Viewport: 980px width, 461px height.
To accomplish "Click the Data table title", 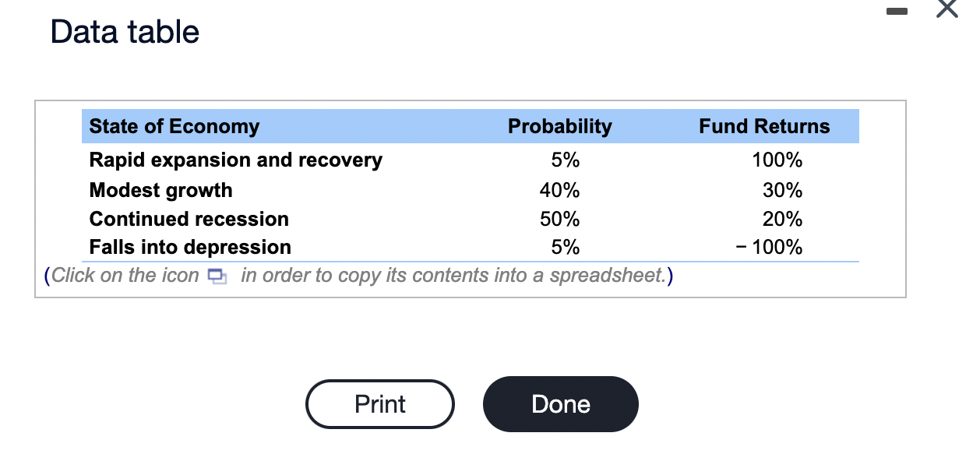I will (x=125, y=31).
